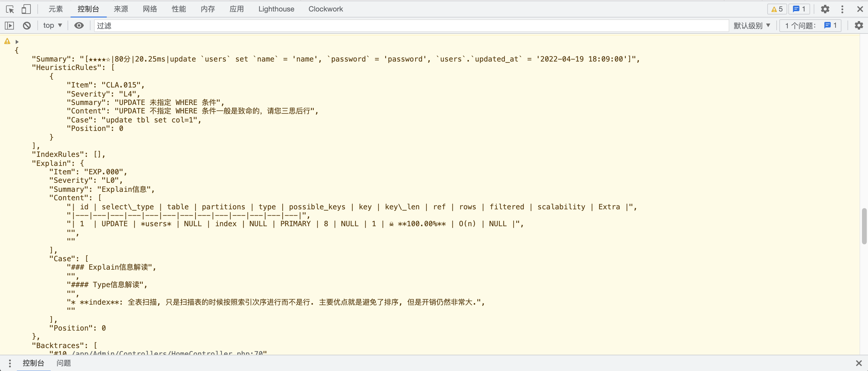Click the 1 个问题 issues button
The height and width of the screenshot is (371, 868).
[810, 26]
